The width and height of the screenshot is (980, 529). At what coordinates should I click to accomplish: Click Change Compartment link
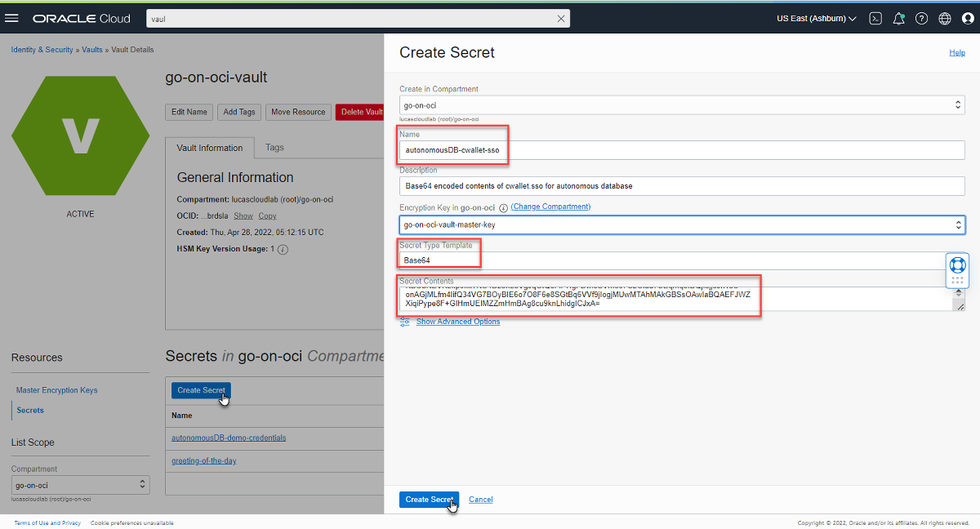click(x=550, y=207)
